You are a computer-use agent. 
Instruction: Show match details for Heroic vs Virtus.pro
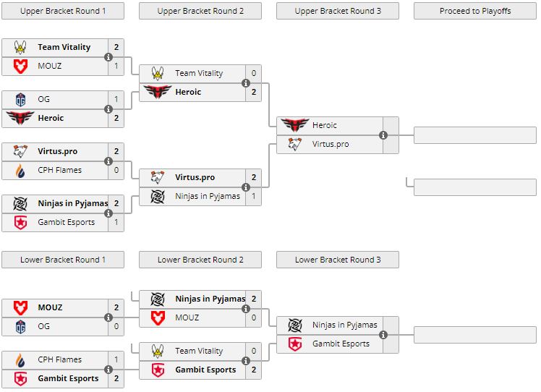383,135
